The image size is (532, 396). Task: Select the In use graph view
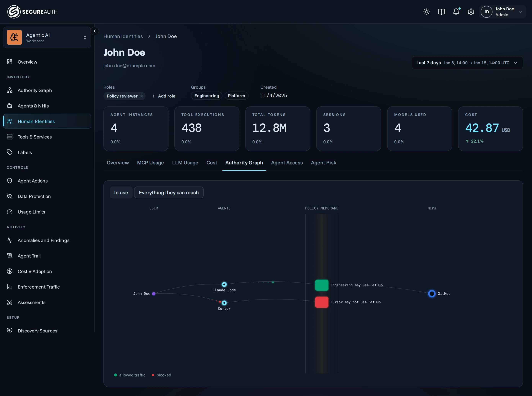click(x=121, y=192)
